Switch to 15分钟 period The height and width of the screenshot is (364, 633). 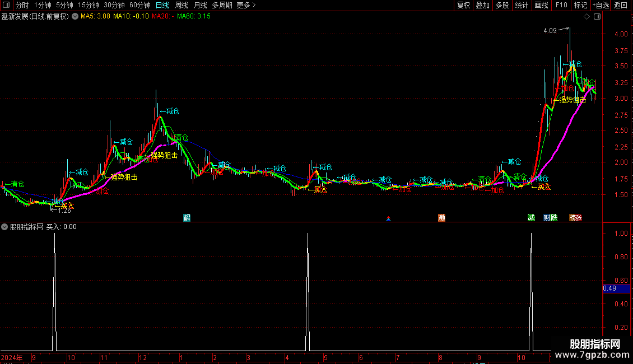tap(89, 5)
